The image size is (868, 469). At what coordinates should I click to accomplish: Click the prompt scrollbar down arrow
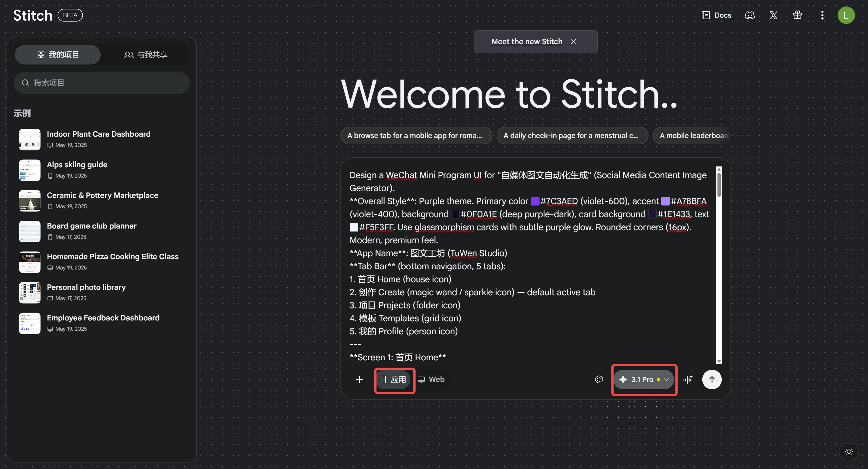719,361
